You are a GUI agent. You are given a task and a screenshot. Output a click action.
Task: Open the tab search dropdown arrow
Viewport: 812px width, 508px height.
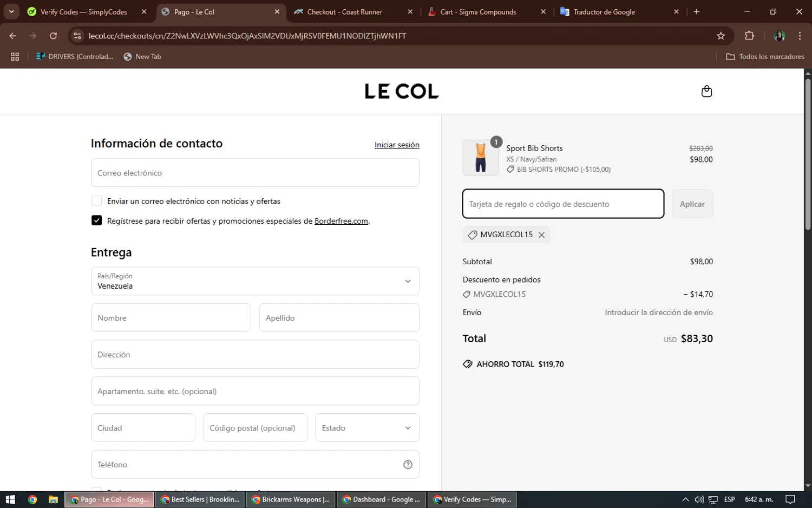pyautogui.click(x=11, y=12)
